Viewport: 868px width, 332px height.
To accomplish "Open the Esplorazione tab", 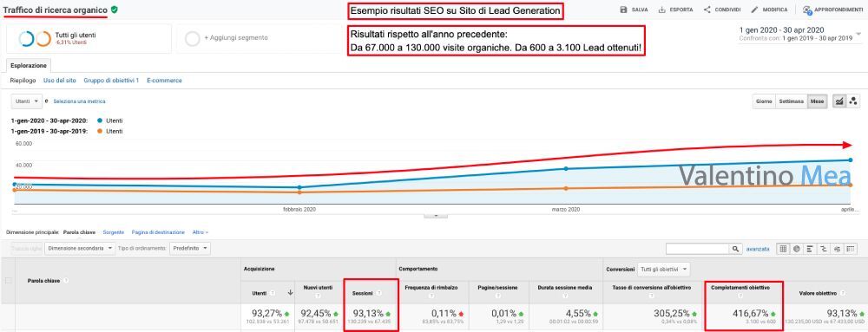I will 29,65.
